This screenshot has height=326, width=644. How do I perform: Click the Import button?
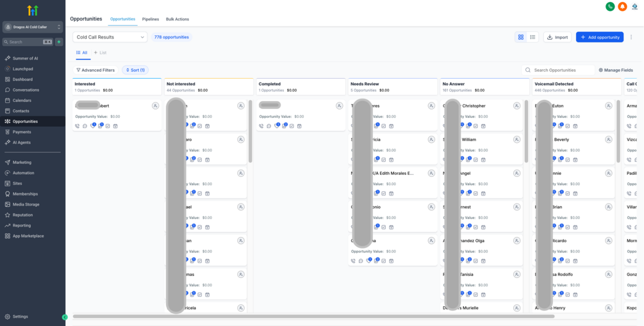[x=557, y=37]
